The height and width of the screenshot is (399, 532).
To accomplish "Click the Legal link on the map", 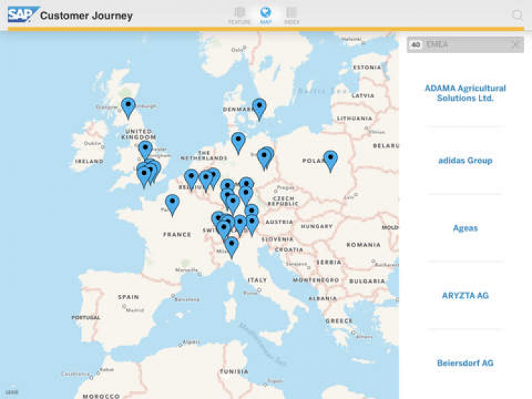I will pos(12,392).
